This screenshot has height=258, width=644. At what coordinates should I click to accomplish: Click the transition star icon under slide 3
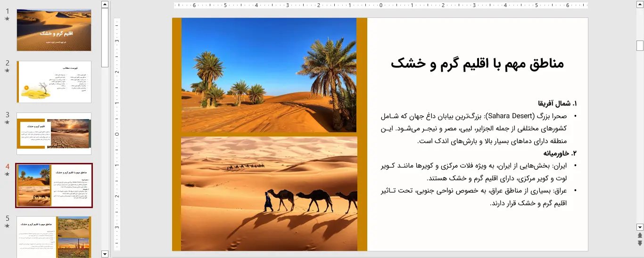(7, 122)
